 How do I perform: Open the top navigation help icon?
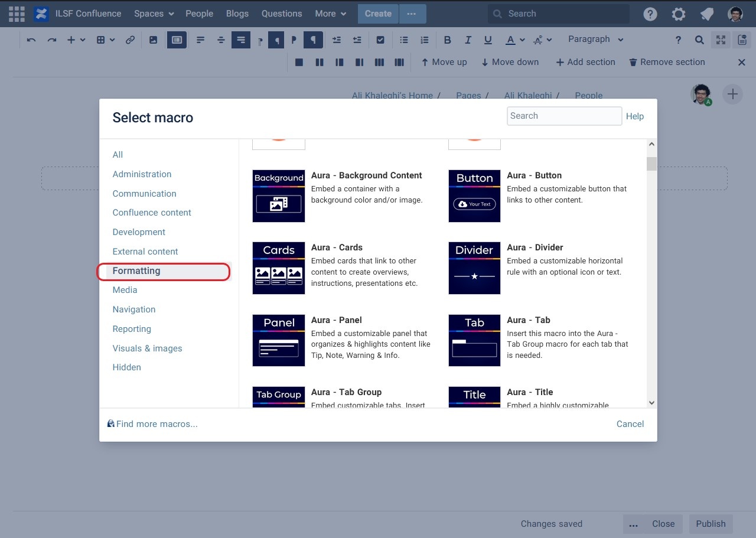650,14
